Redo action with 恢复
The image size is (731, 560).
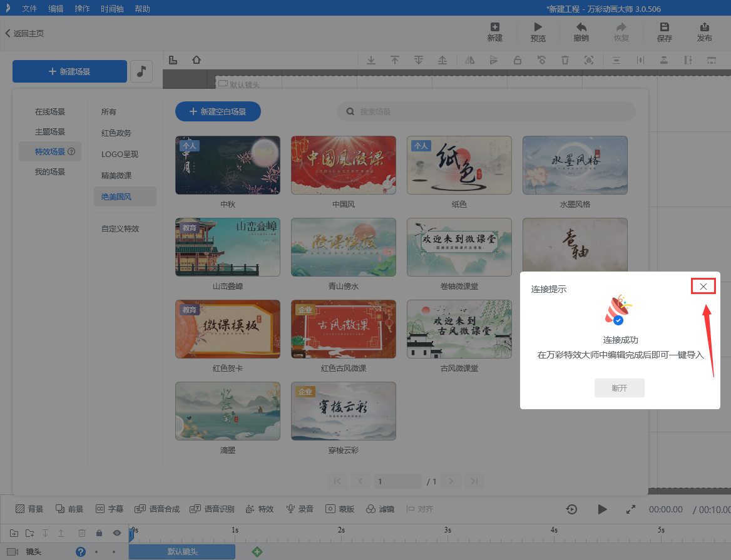621,32
